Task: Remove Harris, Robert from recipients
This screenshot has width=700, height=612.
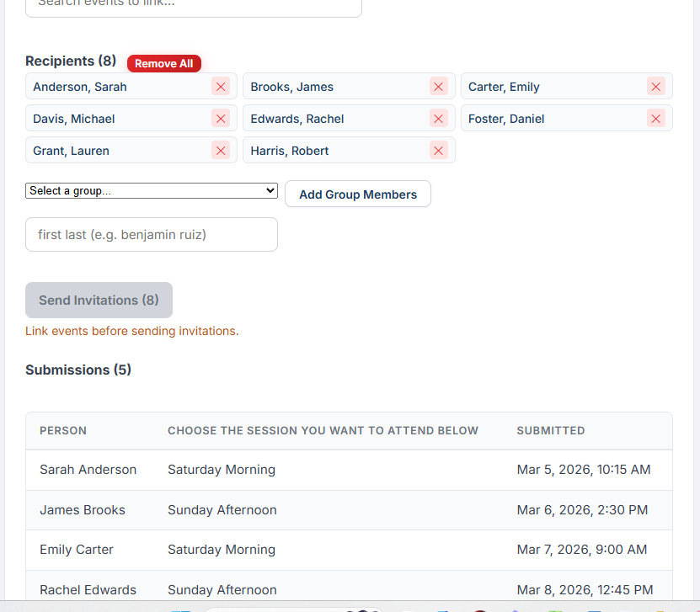Action: coord(438,151)
